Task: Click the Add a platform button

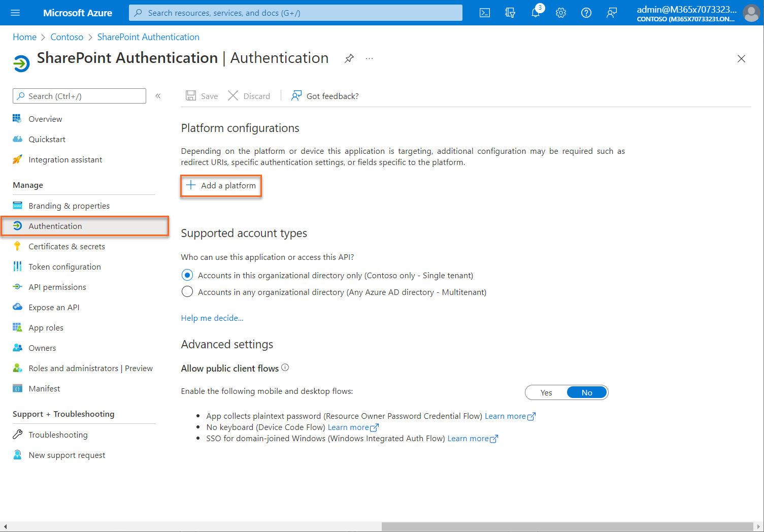Action: coord(221,185)
